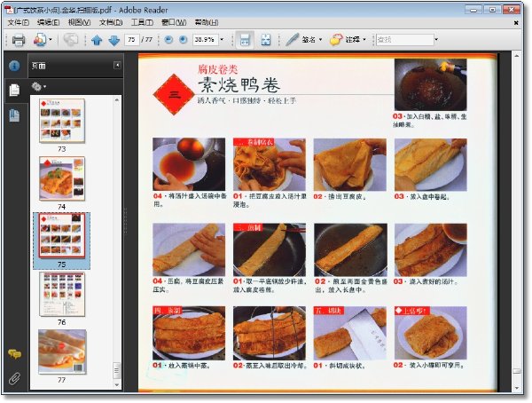Viewport: 532px width, 403px height.
Task: Click the Comment (注释) label
Action: coord(353,39)
